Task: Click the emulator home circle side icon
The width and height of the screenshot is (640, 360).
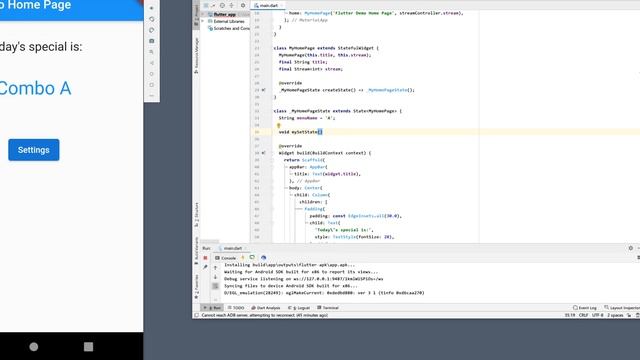Action: [x=152, y=74]
